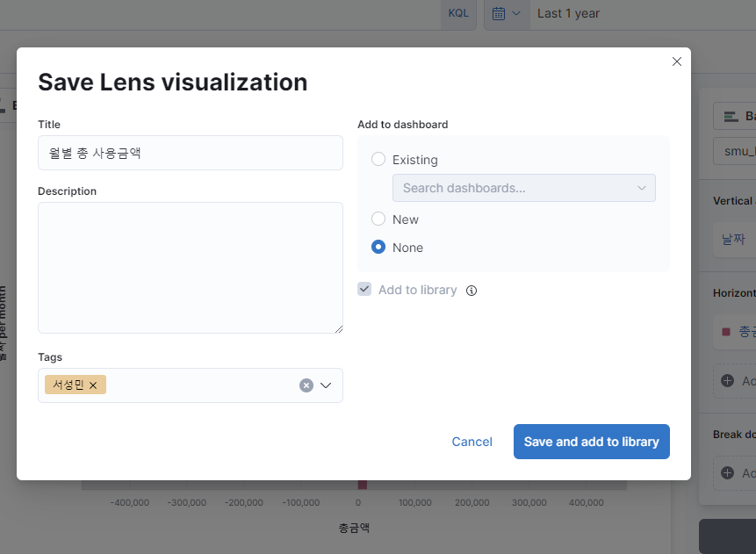The image size is (756, 554).
Task: Remove the 서성민 tag
Action: (x=94, y=385)
